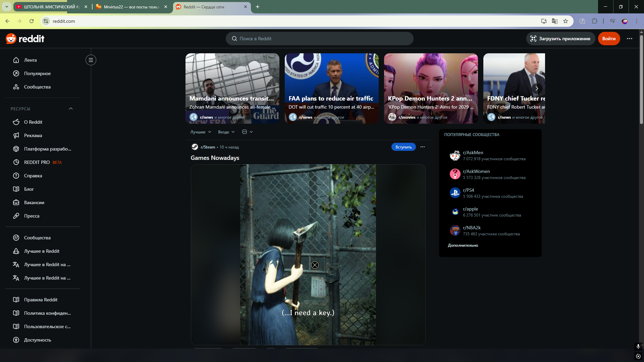644x362 pixels.
Task: Switch to the Mrvirtus22 browser tab
Action: click(x=131, y=7)
